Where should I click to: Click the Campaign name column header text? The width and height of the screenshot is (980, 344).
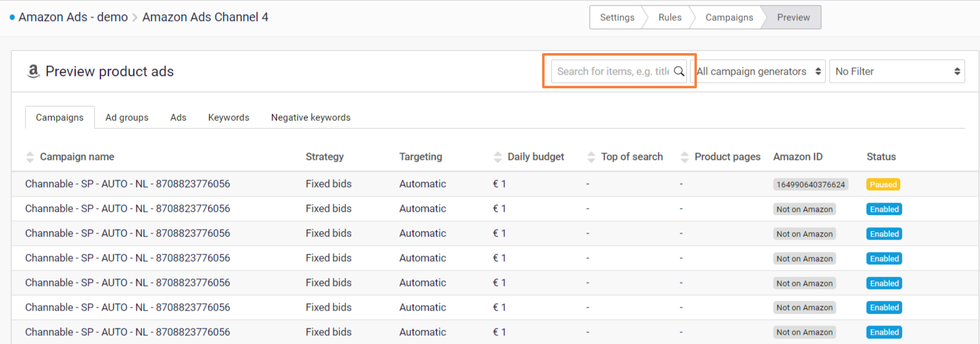click(77, 157)
